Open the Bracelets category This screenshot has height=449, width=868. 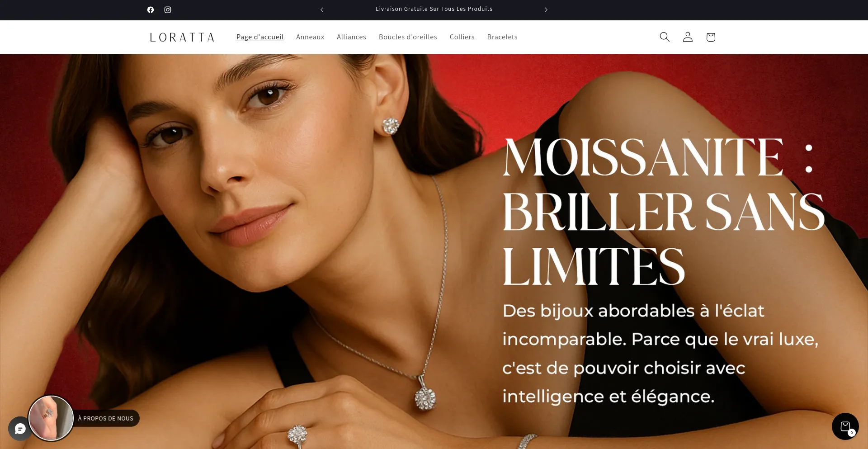tap(502, 37)
